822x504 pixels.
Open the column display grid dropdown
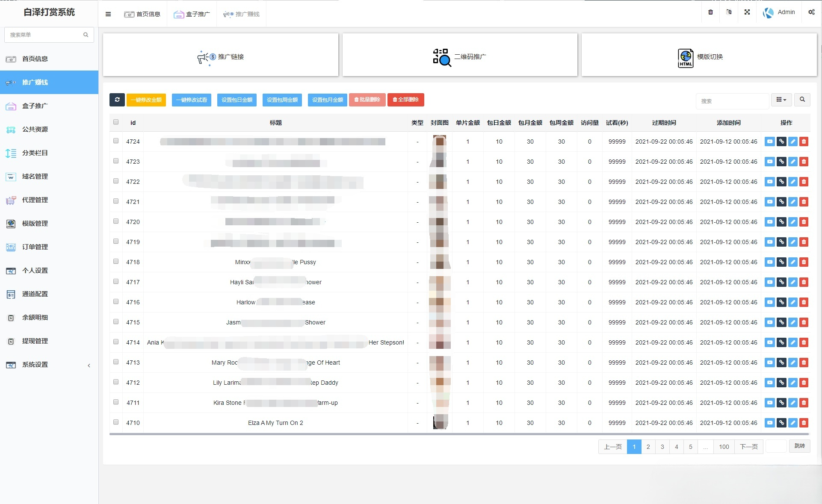click(x=781, y=100)
